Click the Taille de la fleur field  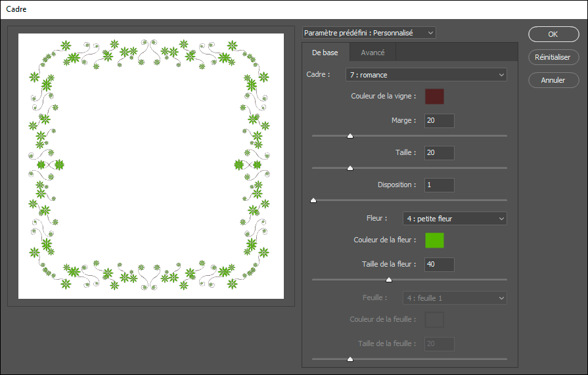pos(439,265)
